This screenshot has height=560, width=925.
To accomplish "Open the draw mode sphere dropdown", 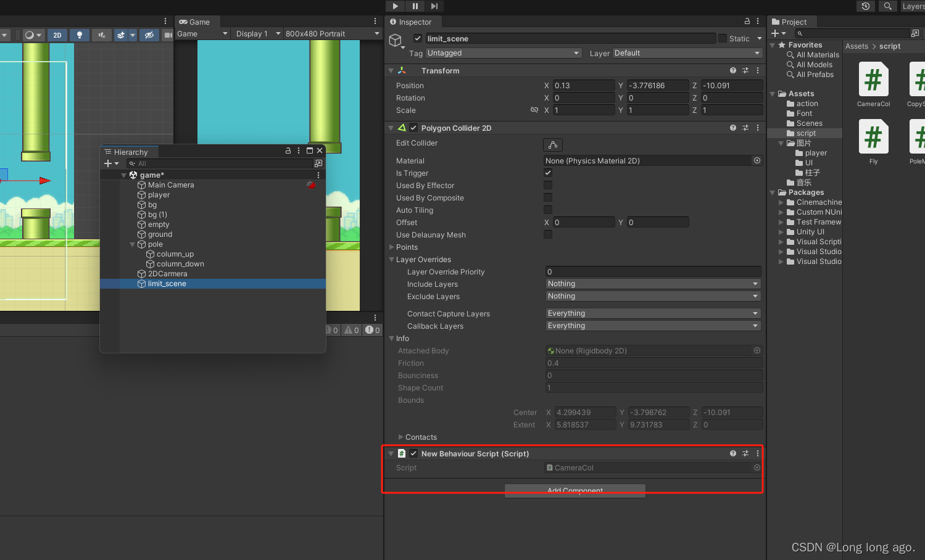I will click(x=33, y=35).
